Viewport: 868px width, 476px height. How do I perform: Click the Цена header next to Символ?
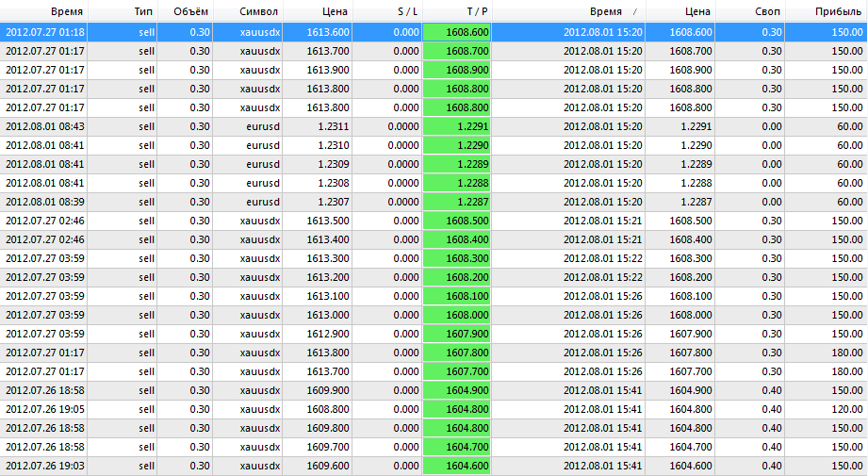pyautogui.click(x=318, y=11)
